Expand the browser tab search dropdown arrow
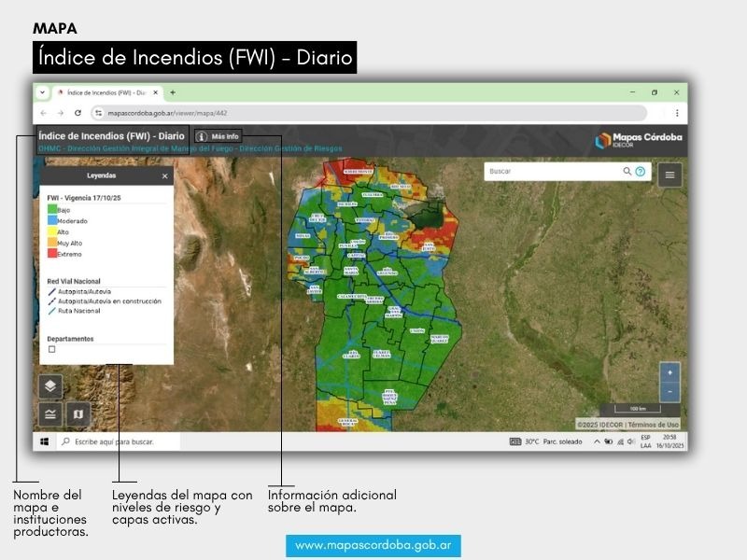 pos(42,92)
